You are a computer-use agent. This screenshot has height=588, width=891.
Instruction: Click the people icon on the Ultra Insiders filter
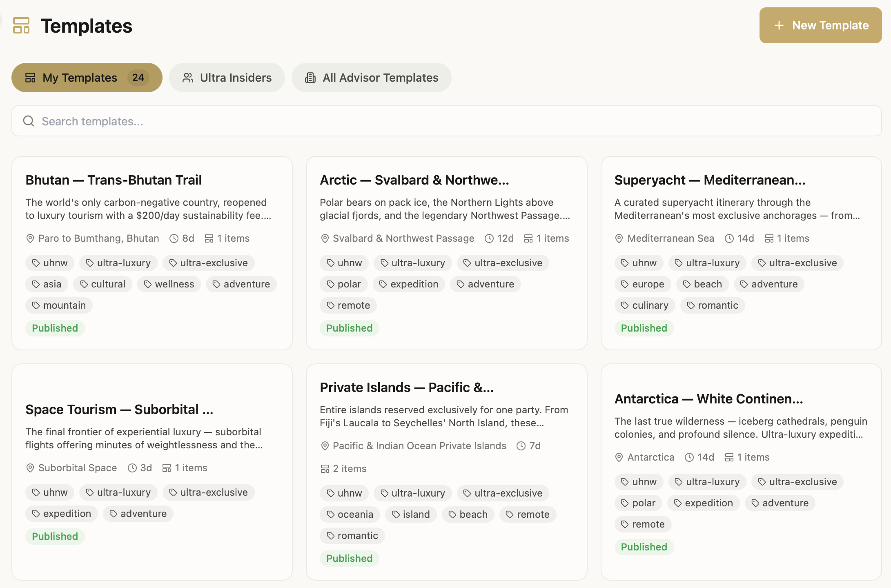click(188, 77)
